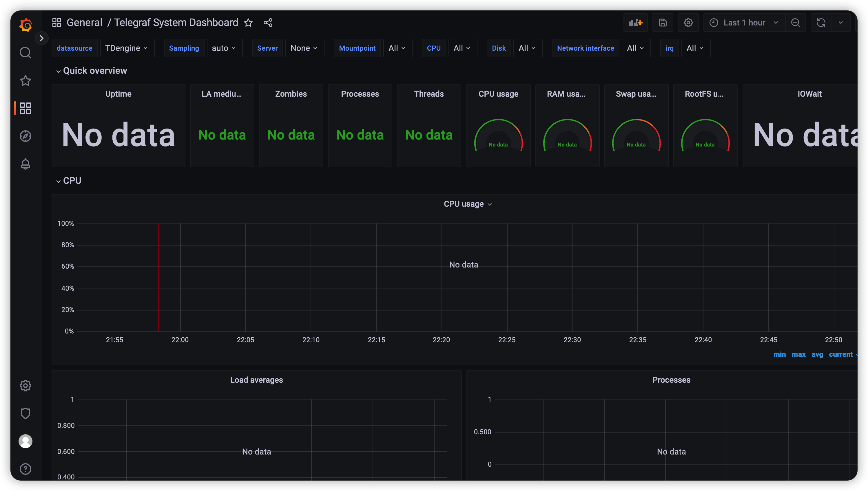Open the user profile from the sidebar
Viewport: 868px width, 491px height.
(x=25, y=441)
